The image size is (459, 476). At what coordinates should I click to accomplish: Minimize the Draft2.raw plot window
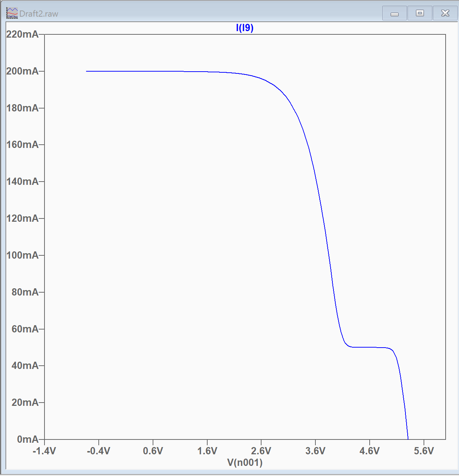click(395, 13)
